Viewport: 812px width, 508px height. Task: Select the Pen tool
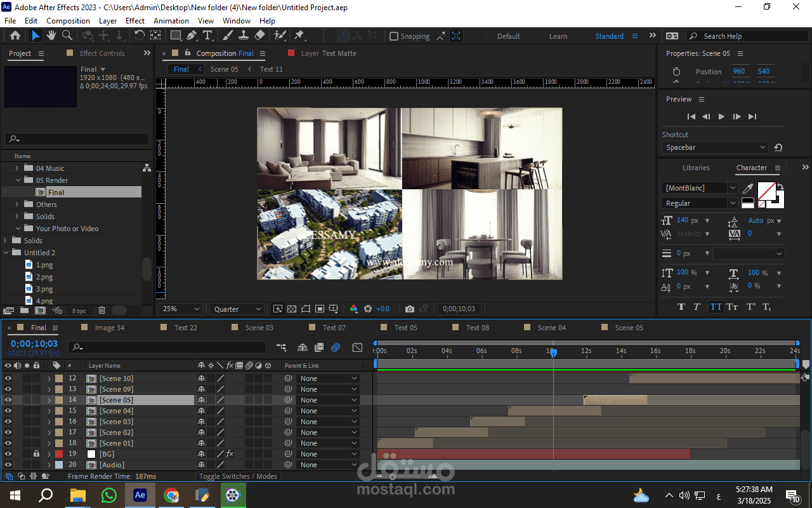[x=192, y=36]
